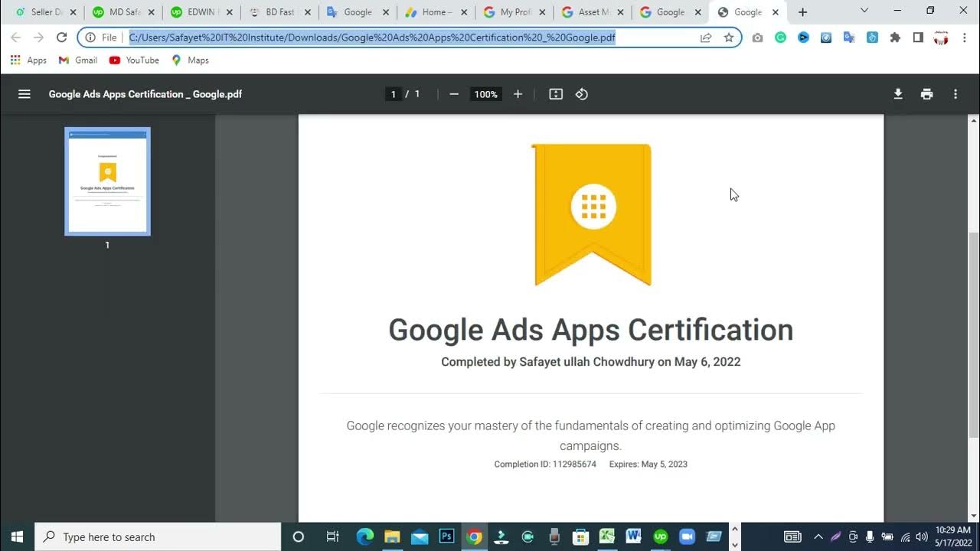Screen dimensions: 980x551
Task: Show hidden system tray icons
Action: click(x=818, y=536)
